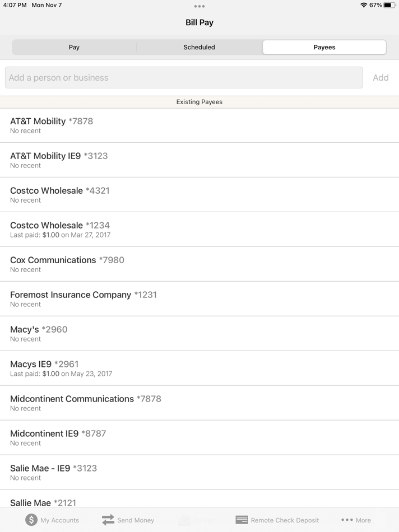Tap the Send Money label
This screenshot has width=399, height=532.
[x=136, y=520]
